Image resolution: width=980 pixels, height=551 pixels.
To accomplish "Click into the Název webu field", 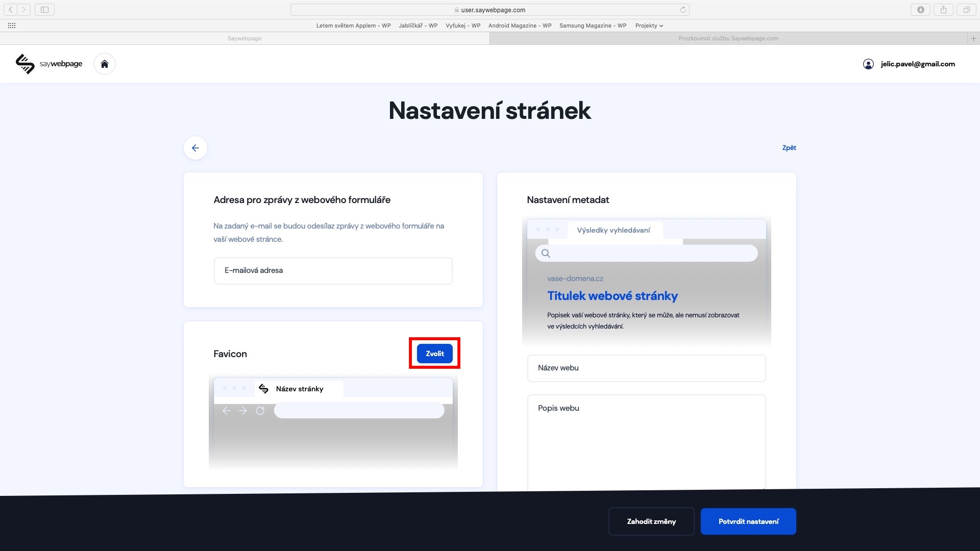I will (646, 368).
